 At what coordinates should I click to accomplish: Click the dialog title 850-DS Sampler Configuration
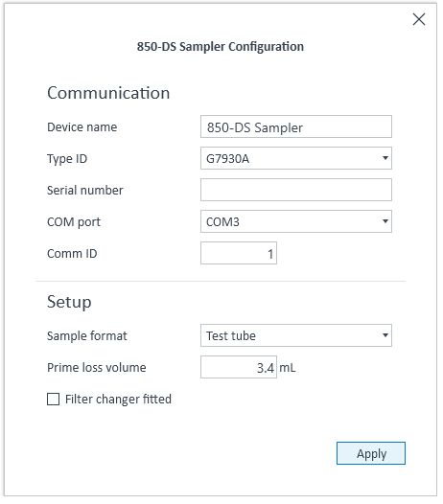click(221, 46)
